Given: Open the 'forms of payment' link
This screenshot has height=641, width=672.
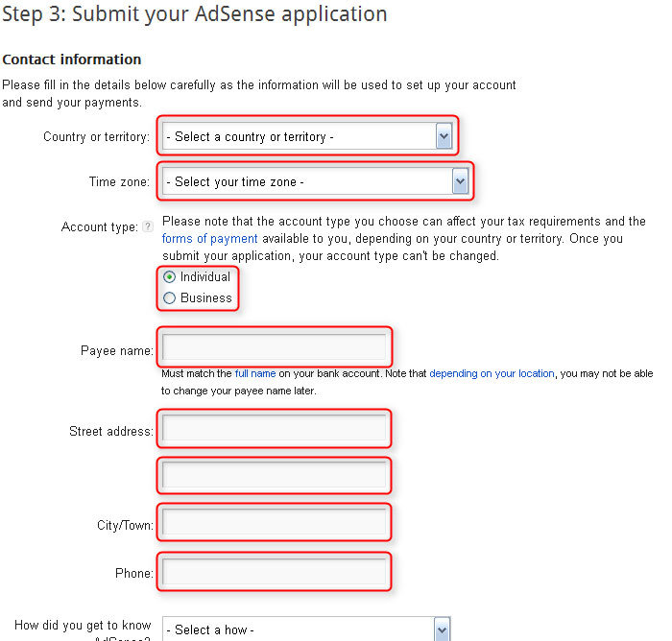Looking at the screenshot, I should pyautogui.click(x=209, y=239).
